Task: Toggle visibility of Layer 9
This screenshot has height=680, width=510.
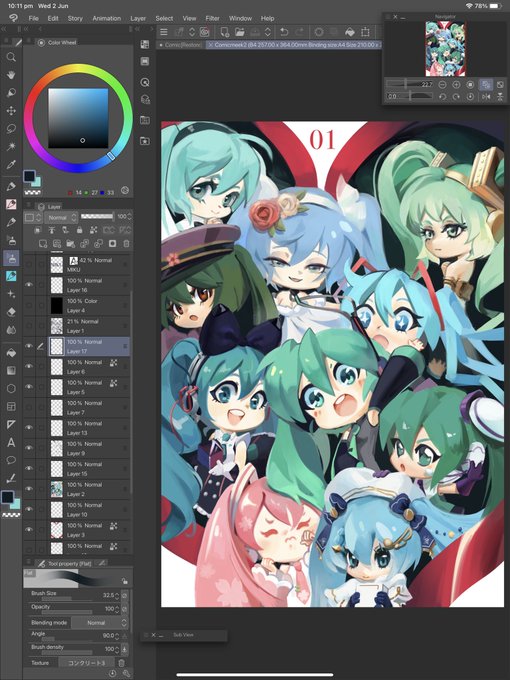Action: point(29,448)
